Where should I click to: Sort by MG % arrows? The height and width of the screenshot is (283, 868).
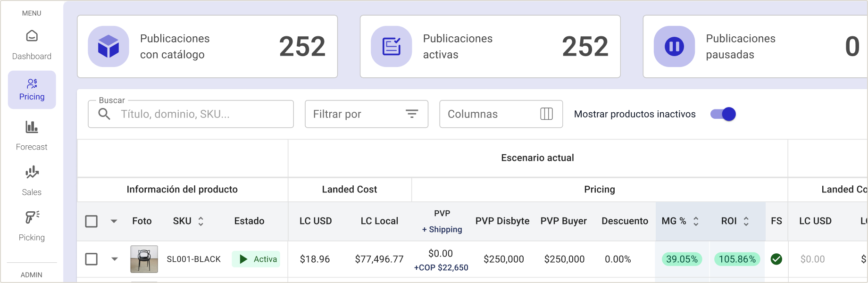(696, 221)
